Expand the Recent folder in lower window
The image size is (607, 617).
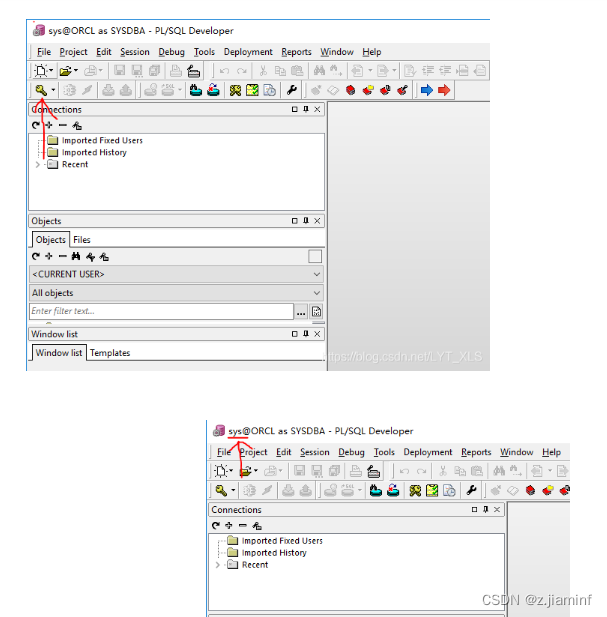point(217,565)
